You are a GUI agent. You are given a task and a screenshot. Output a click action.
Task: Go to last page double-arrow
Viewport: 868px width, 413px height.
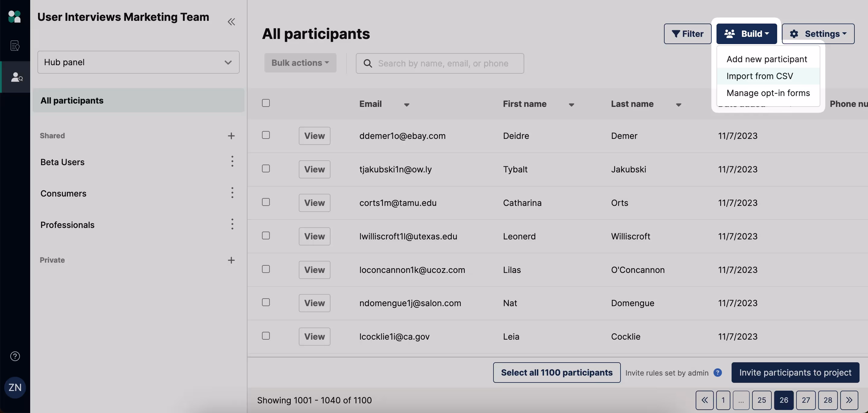point(849,400)
